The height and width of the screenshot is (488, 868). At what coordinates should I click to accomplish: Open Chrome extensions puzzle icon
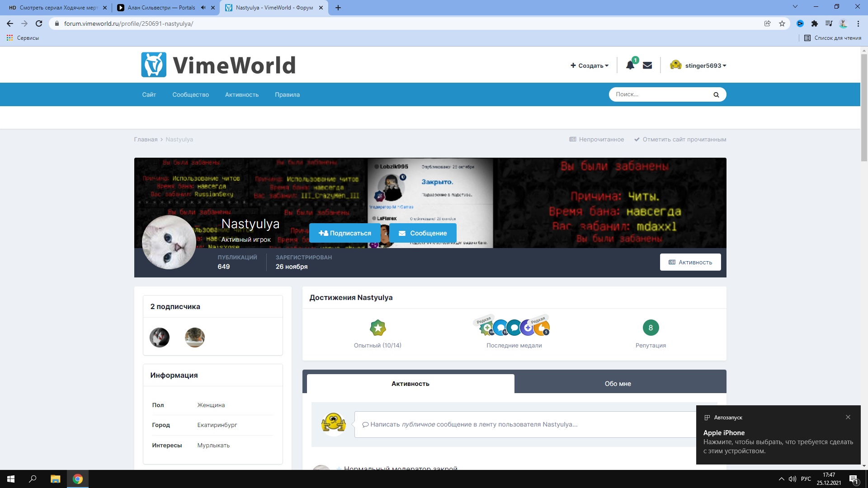[x=814, y=23]
